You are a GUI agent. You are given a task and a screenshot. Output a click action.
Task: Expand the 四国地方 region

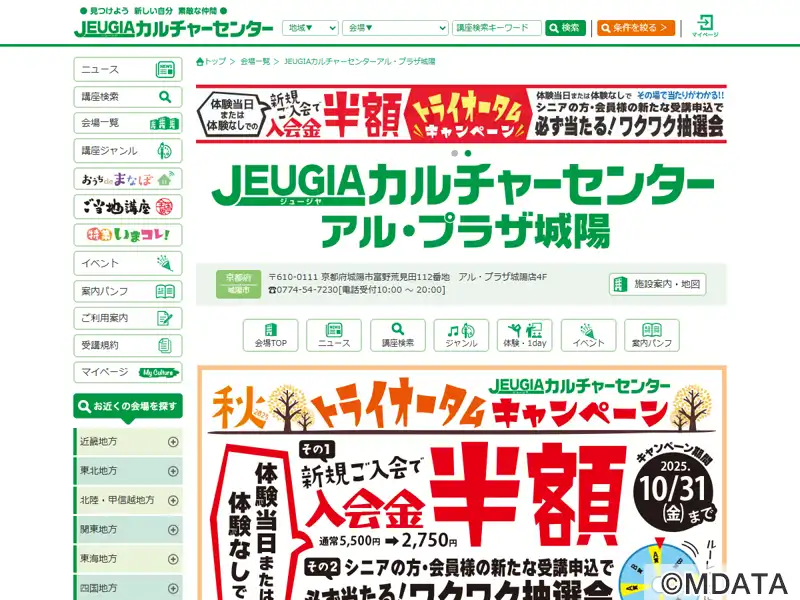coord(128,588)
